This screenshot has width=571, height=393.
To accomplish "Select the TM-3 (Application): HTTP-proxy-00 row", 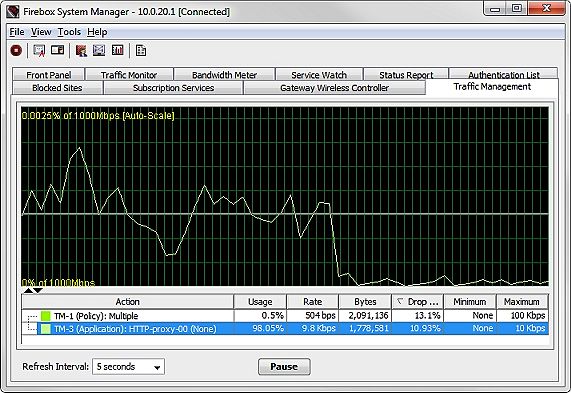I will (x=285, y=329).
